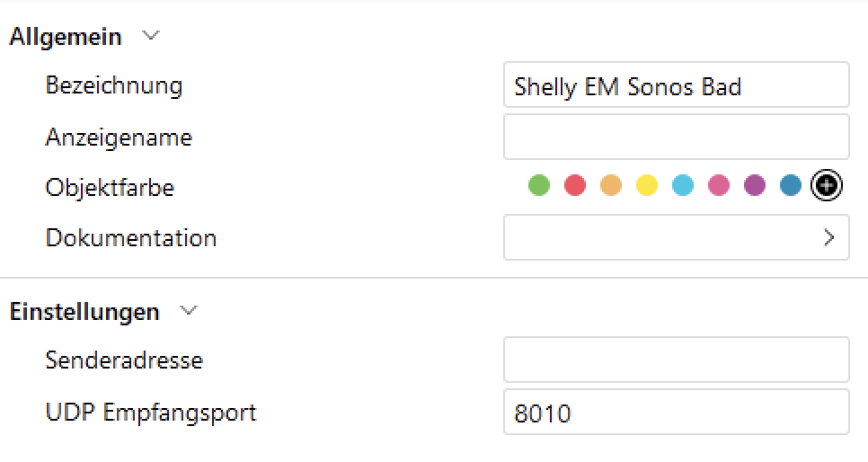Open the custom color picker plus icon
This screenshot has width=868, height=462.
826,186
